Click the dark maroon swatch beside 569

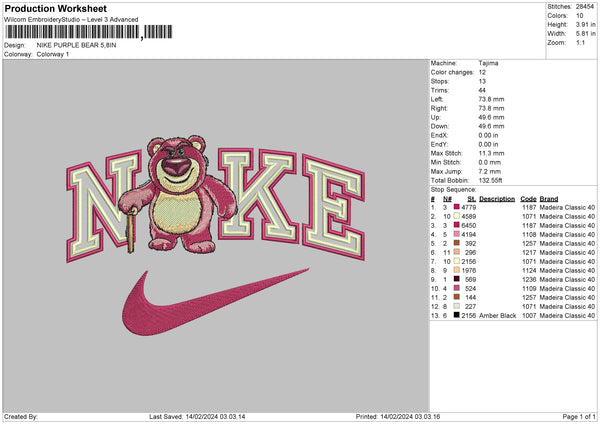(x=457, y=279)
